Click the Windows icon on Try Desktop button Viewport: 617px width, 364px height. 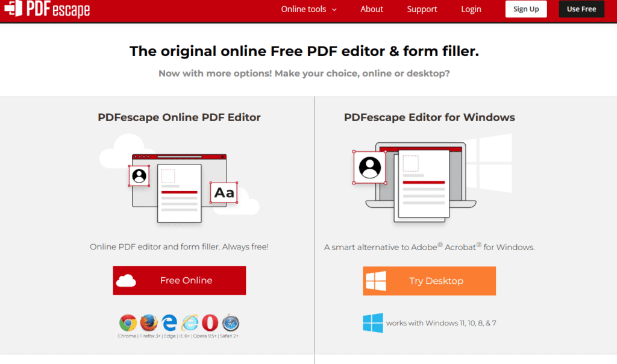[x=376, y=281]
